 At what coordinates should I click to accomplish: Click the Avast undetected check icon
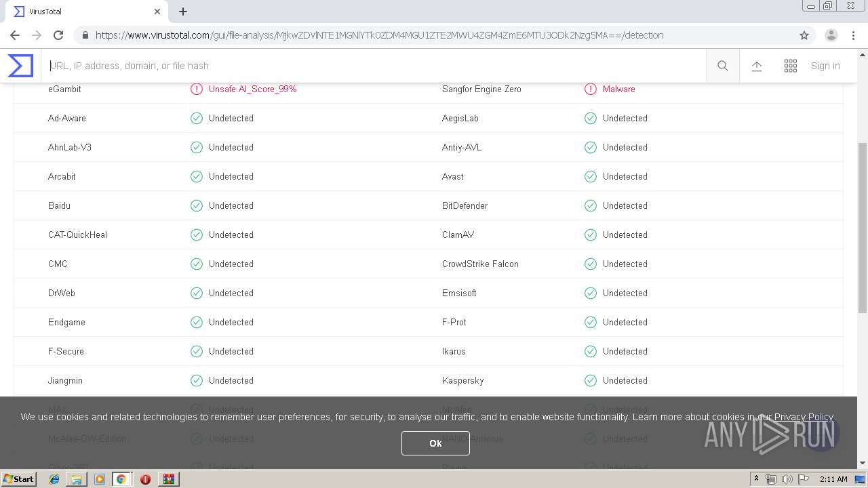[591, 176]
